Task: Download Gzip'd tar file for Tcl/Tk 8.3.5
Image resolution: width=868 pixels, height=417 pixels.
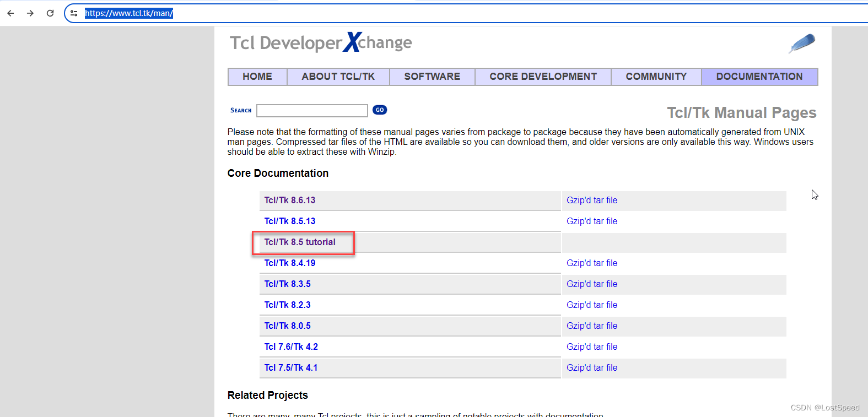Action: [x=592, y=284]
